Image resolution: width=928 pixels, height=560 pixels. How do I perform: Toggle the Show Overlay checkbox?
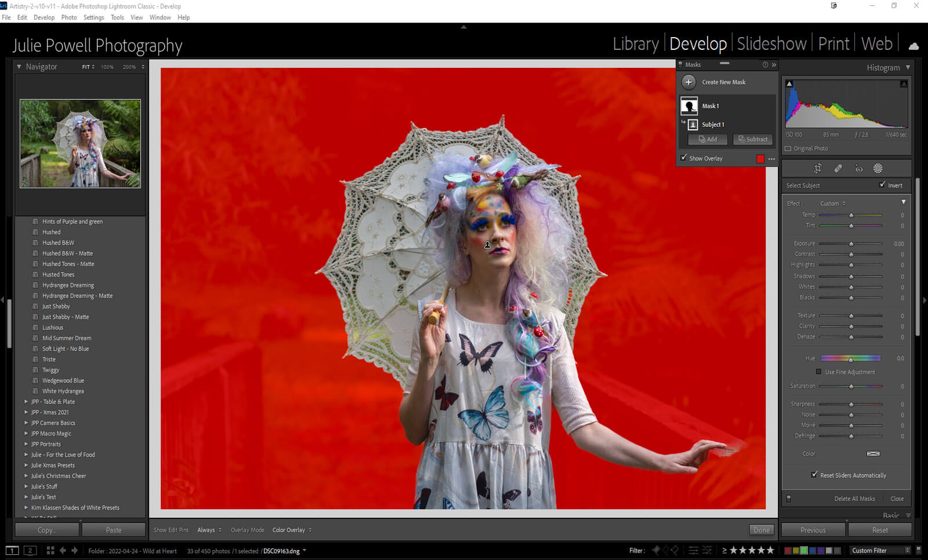point(684,158)
